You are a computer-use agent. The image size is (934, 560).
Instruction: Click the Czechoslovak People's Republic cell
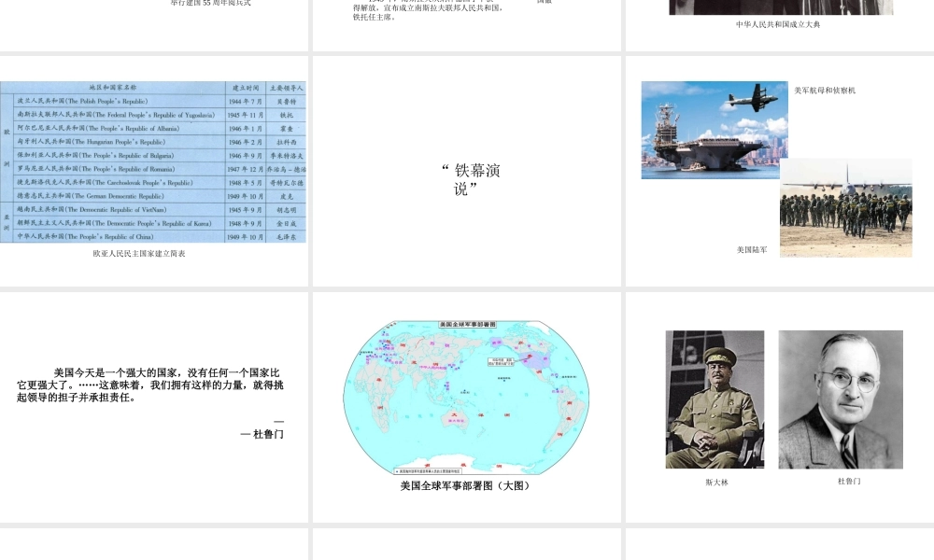point(120,183)
